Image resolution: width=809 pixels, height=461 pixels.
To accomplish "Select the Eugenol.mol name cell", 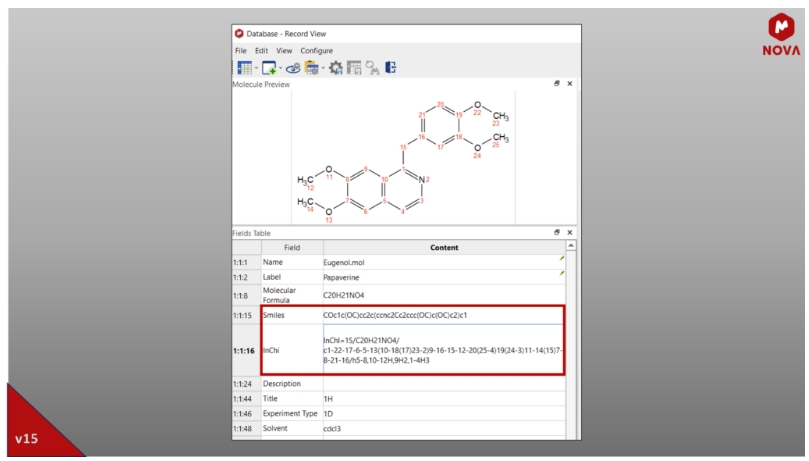I will (x=444, y=262).
